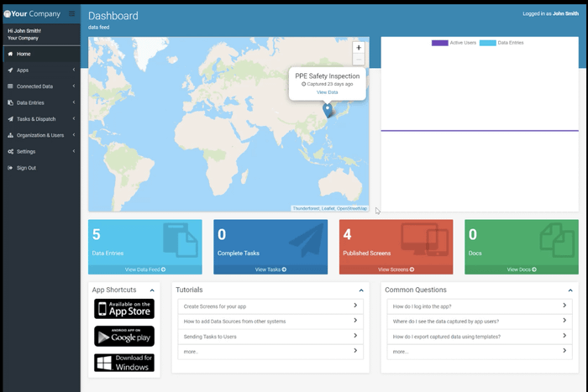Expand the Connected Data submenu chevron
Screen dimensions: 588x392
pyautogui.click(x=74, y=86)
